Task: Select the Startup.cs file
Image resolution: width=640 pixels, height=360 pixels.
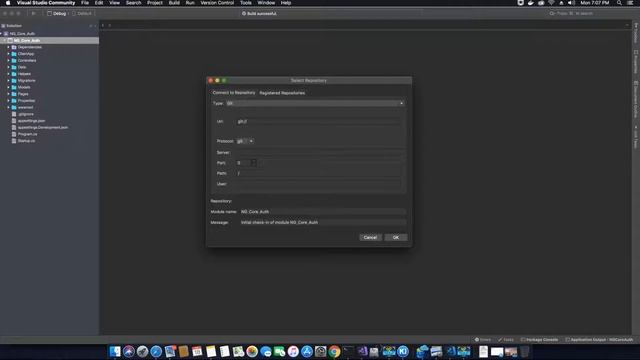Action: (26, 141)
